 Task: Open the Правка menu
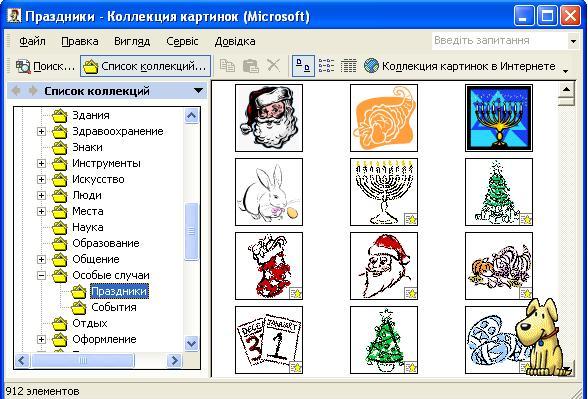click(x=80, y=41)
